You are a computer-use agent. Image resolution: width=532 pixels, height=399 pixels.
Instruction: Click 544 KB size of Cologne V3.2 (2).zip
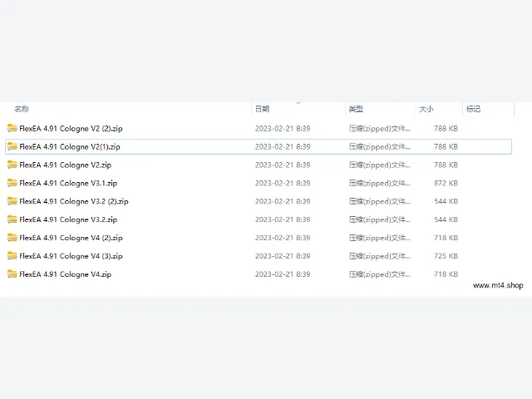(446, 201)
